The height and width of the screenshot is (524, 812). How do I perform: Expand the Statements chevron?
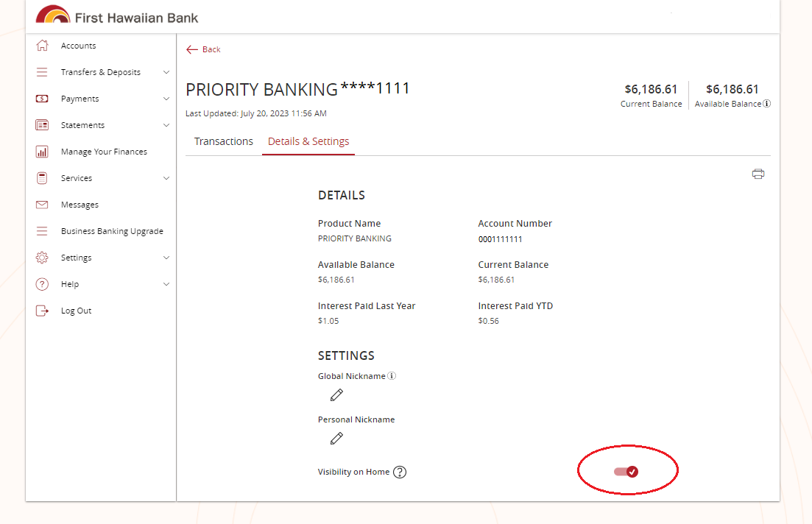click(x=166, y=125)
